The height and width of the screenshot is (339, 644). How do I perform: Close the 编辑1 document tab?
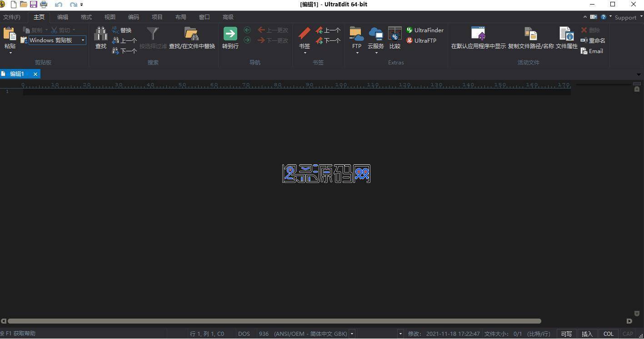coord(35,74)
